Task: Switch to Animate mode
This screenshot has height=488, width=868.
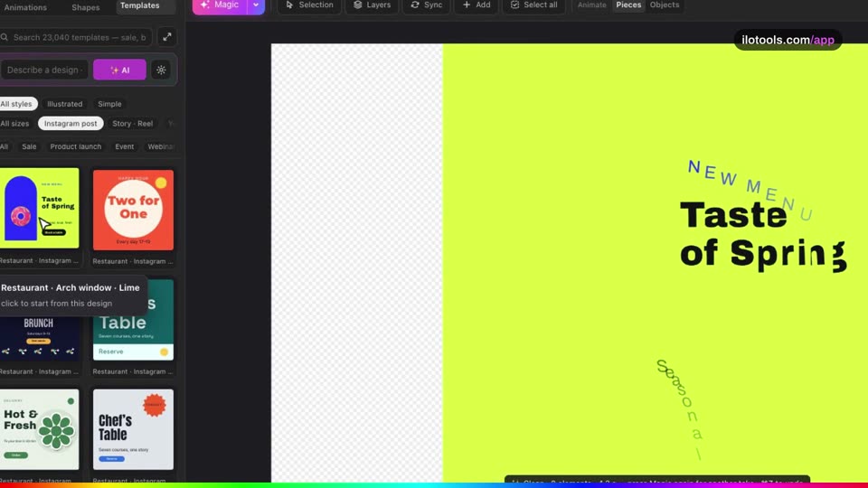Action: pyautogui.click(x=591, y=5)
